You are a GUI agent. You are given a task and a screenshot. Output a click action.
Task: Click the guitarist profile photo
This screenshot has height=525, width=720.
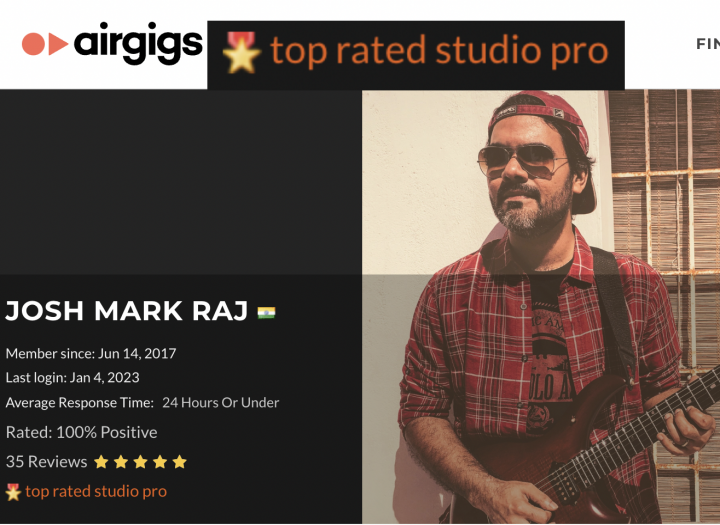541,307
